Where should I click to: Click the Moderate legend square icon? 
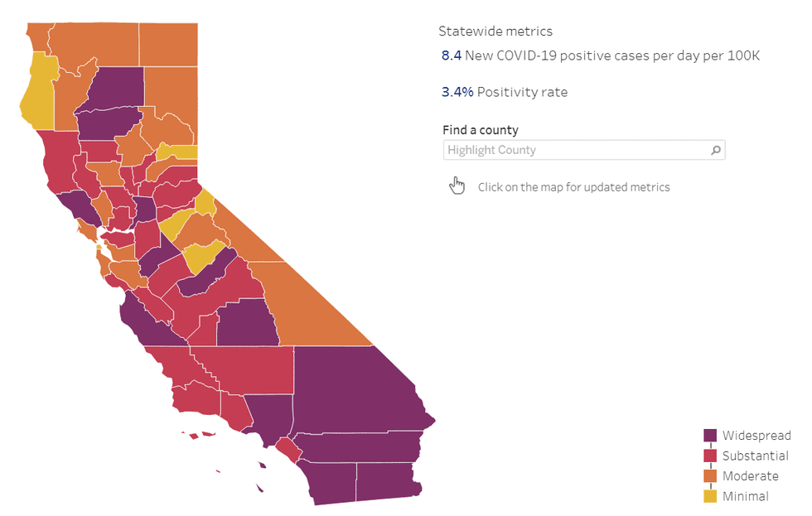pyautogui.click(x=708, y=475)
